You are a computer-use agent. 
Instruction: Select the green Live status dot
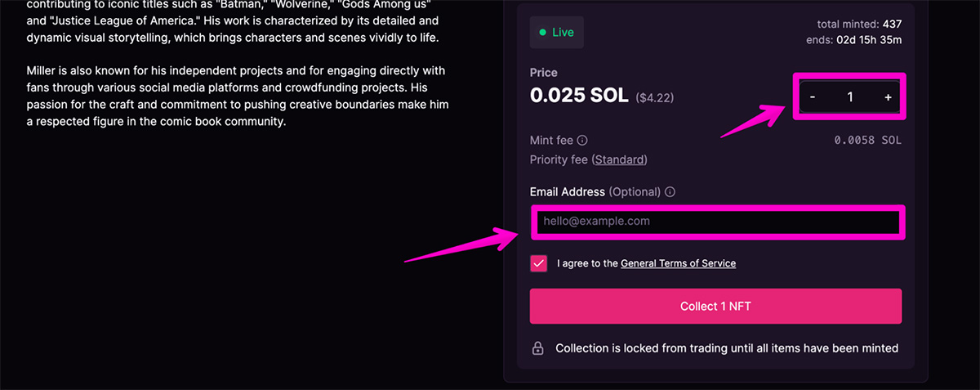(x=542, y=33)
